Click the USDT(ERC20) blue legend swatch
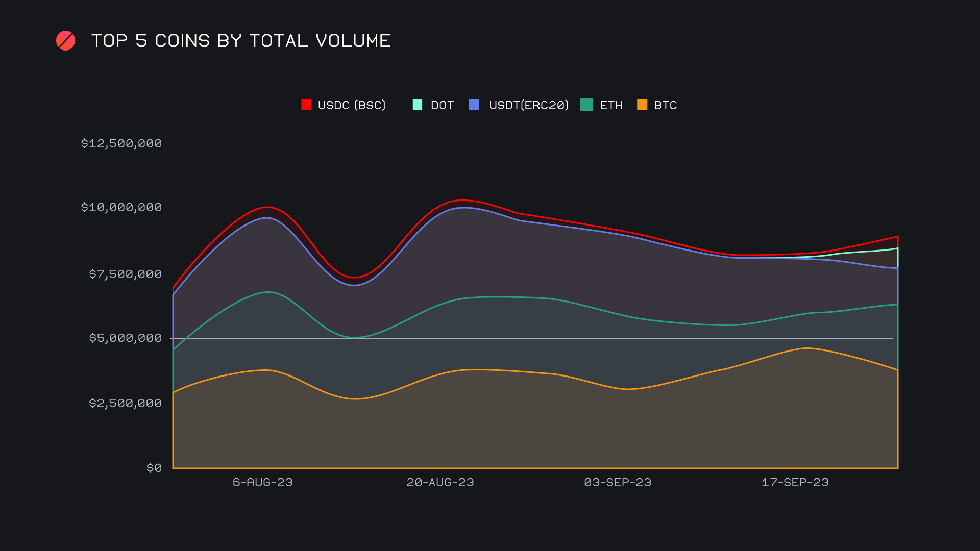This screenshot has height=551, width=980. (x=474, y=105)
